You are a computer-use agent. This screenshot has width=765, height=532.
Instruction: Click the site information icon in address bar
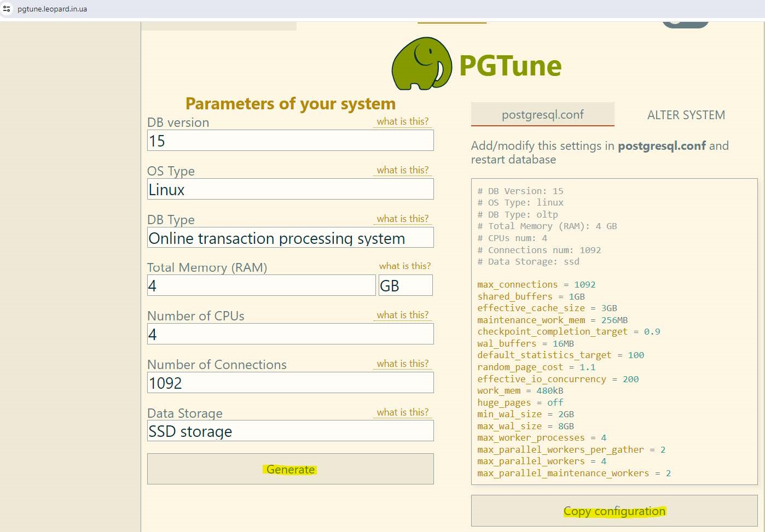coord(7,9)
